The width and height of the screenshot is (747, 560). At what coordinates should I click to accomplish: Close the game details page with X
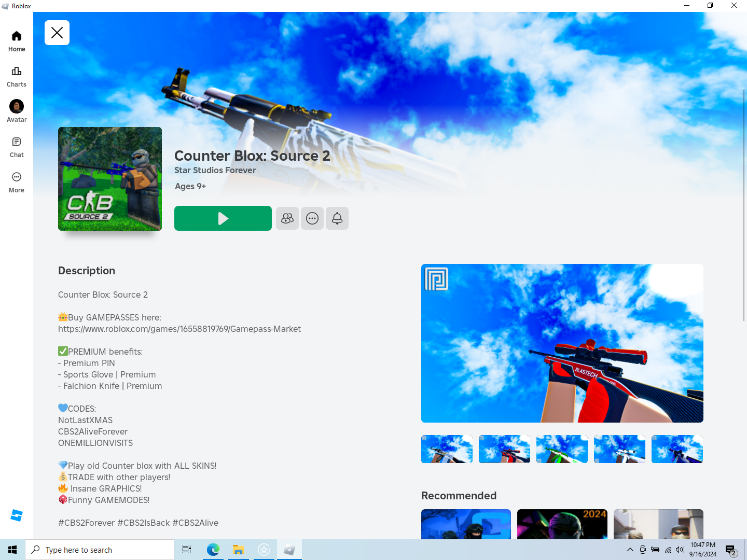pos(57,33)
